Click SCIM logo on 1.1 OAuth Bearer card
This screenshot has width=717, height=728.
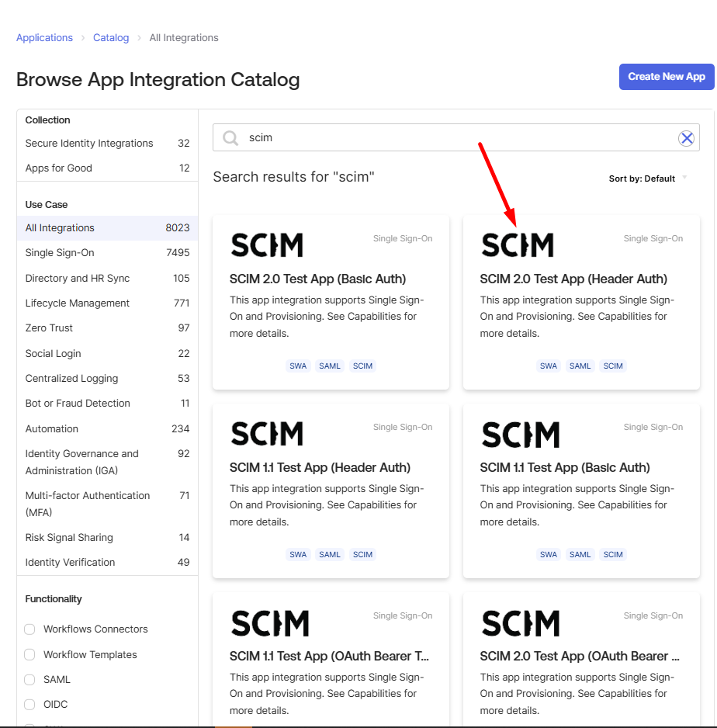click(x=270, y=623)
